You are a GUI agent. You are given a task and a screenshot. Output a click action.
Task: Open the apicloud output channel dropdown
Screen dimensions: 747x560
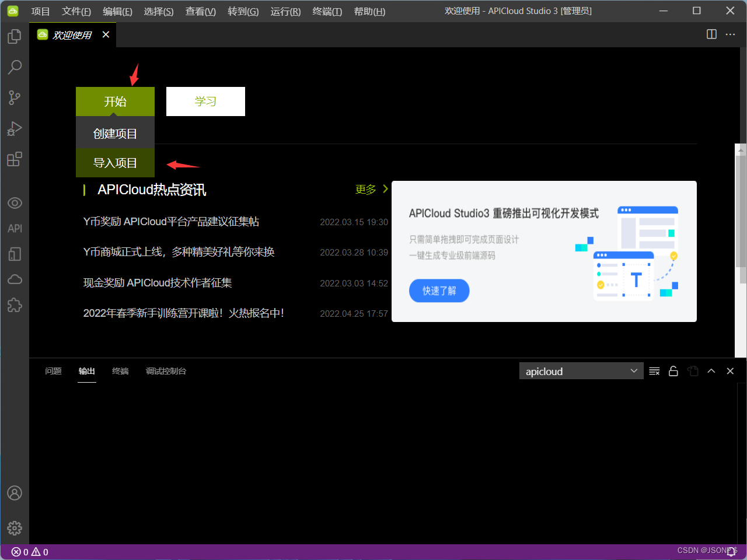tap(581, 370)
